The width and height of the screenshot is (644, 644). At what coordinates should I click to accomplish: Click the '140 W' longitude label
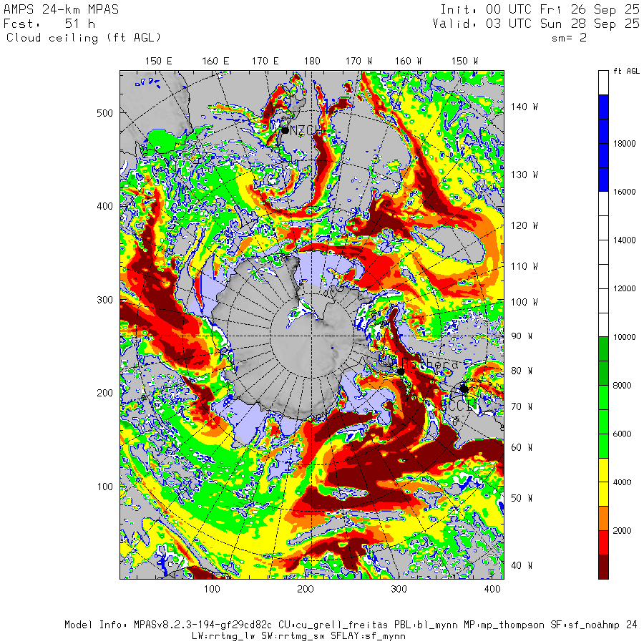click(525, 107)
